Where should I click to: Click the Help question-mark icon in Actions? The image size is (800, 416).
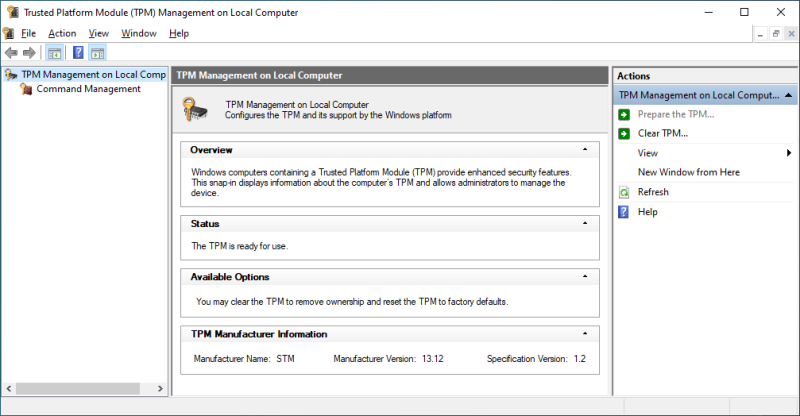(x=623, y=212)
